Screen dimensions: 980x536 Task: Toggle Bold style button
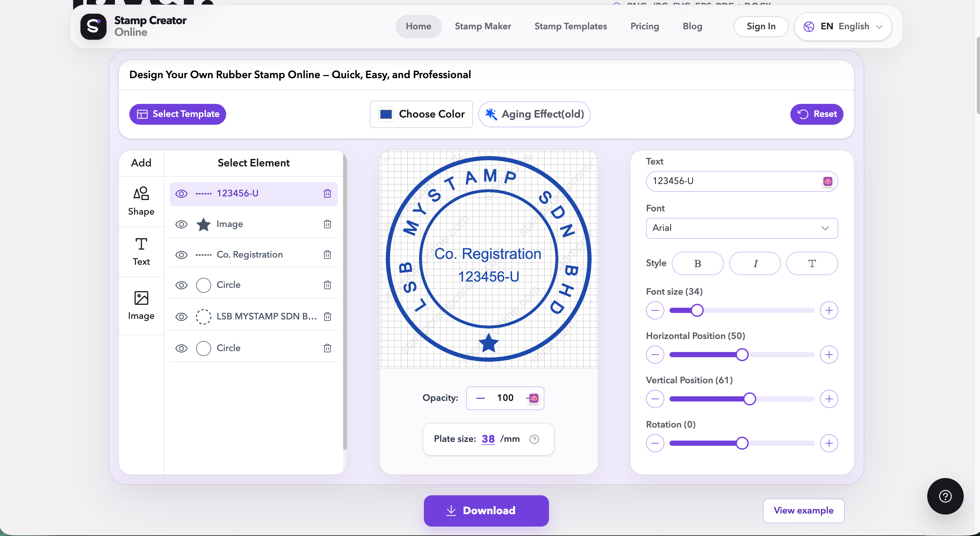point(697,263)
